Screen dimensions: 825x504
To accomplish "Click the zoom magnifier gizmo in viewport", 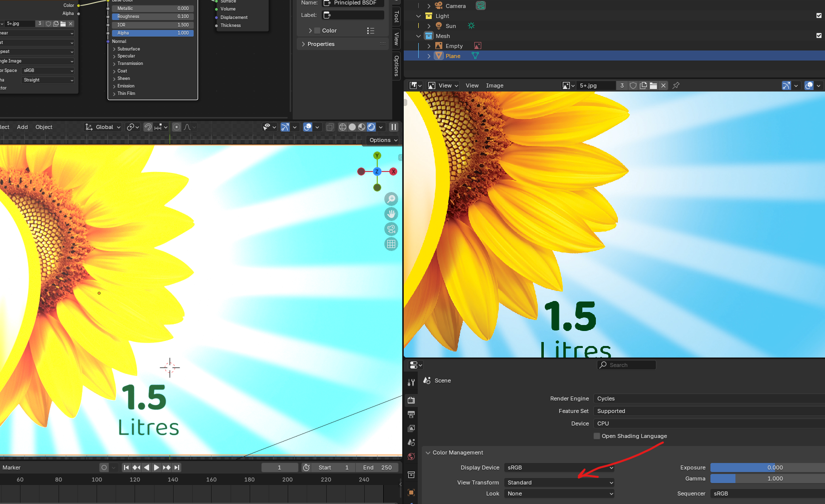I will pos(391,199).
